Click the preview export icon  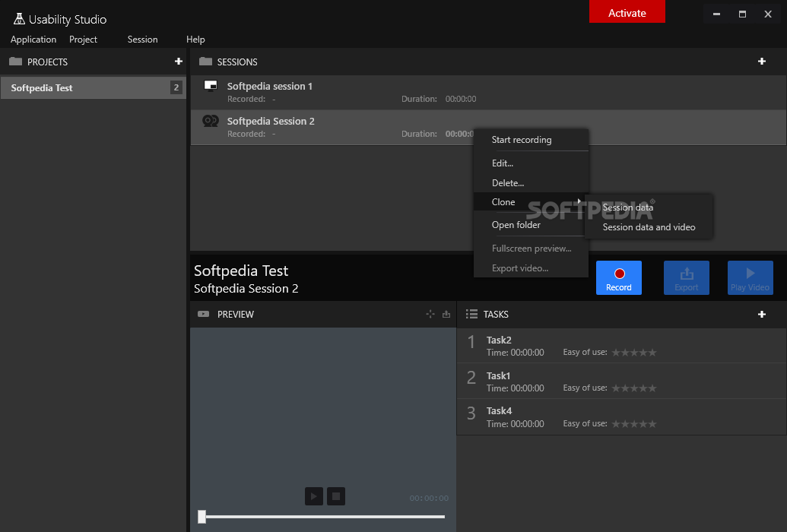pos(446,314)
